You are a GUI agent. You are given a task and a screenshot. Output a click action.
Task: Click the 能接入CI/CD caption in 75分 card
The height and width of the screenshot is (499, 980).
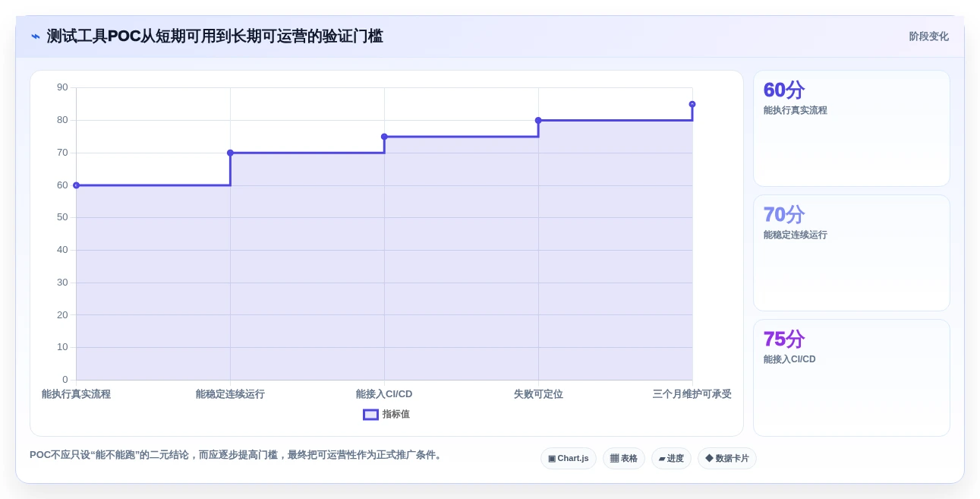[x=789, y=359]
